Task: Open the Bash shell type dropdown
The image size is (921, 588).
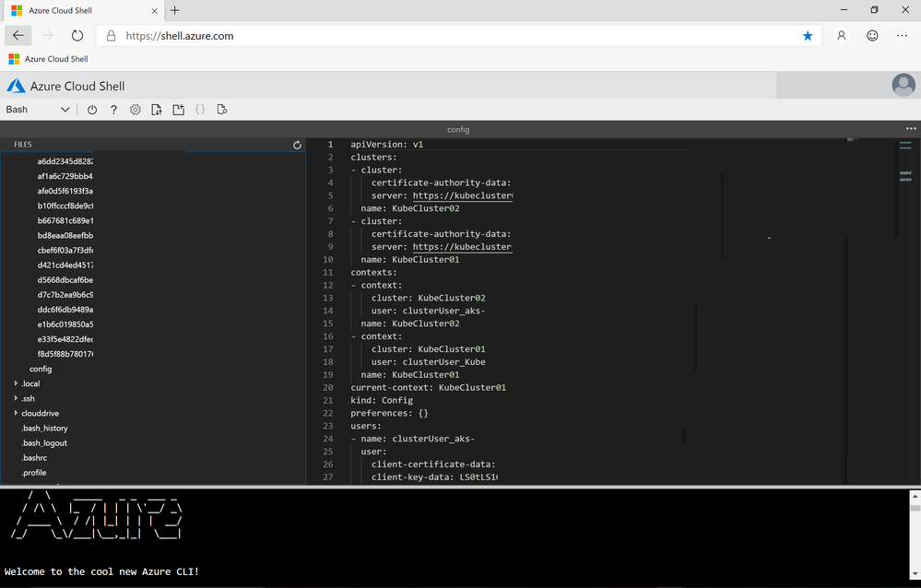Action: tap(38, 110)
